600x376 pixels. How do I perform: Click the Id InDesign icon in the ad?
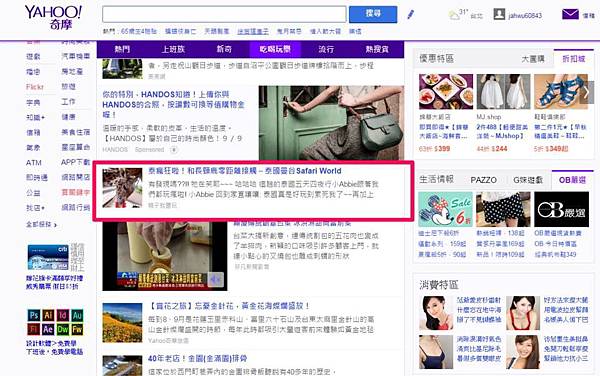pos(63,315)
